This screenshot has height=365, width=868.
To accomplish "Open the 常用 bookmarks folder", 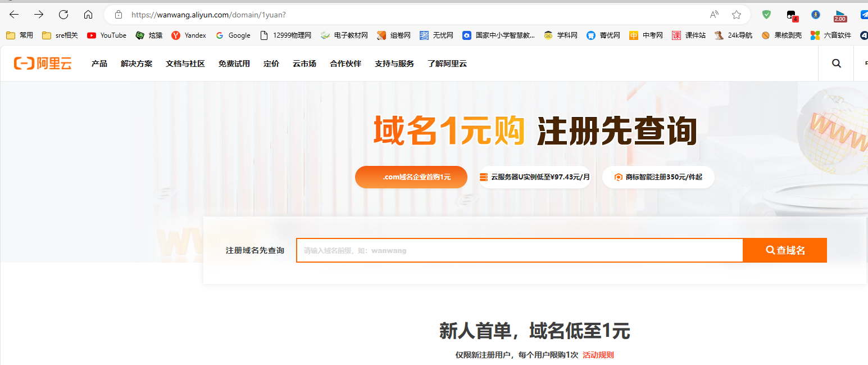I will click(x=20, y=35).
